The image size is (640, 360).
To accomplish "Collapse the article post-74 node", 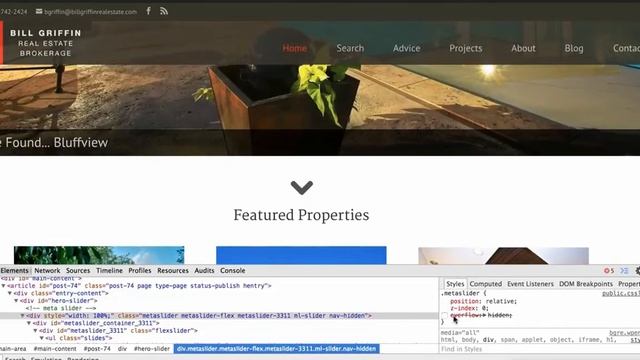I will 3,286.
